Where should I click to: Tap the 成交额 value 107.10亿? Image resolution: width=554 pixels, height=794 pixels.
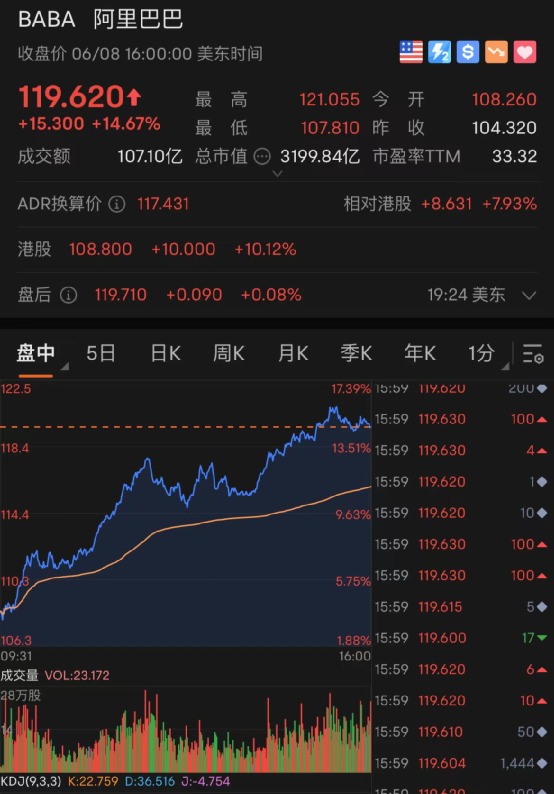pyautogui.click(x=150, y=156)
